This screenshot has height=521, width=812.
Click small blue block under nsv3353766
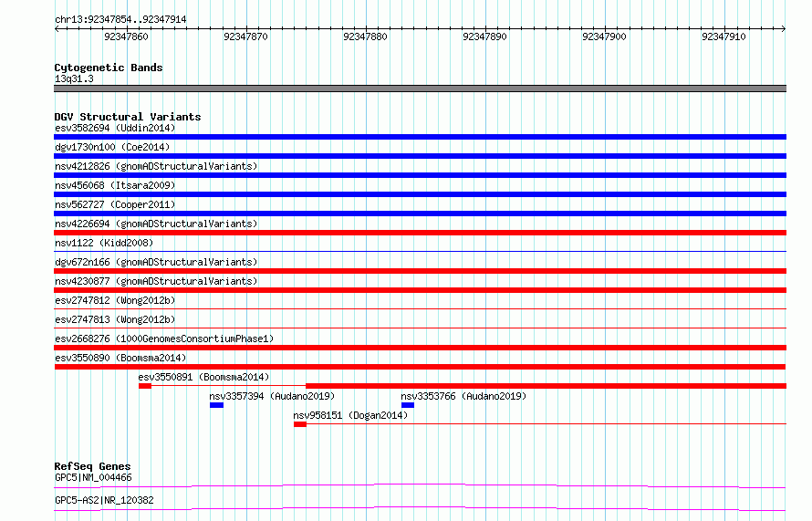[x=408, y=405]
